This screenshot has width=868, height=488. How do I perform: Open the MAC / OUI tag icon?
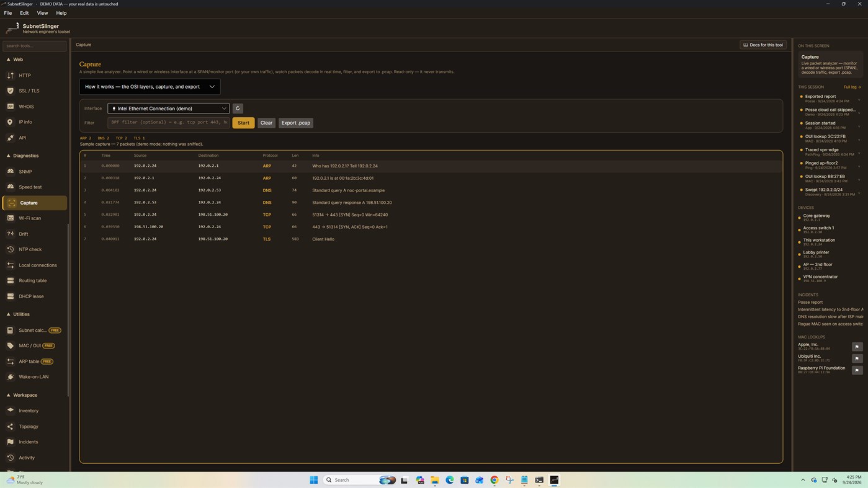[11, 345]
